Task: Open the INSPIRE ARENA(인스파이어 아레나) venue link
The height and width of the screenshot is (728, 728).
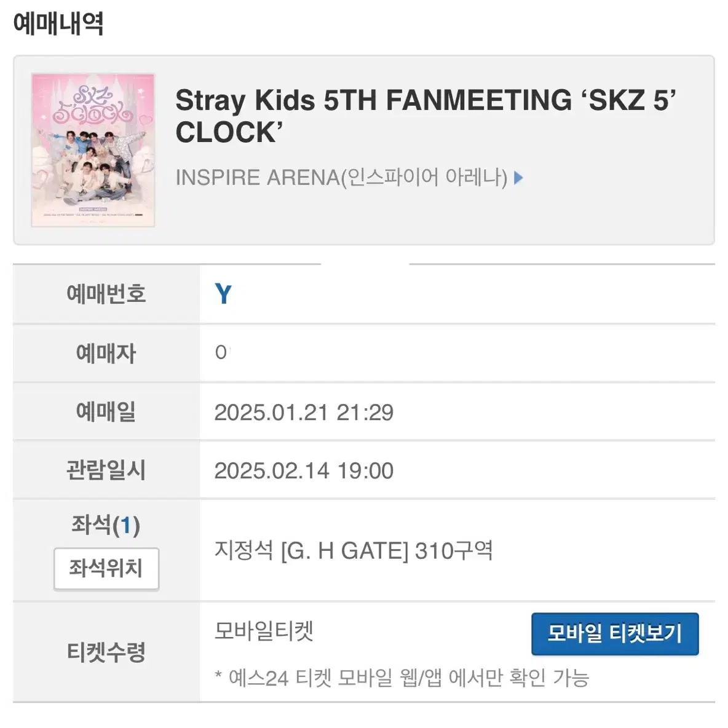Action: click(341, 178)
